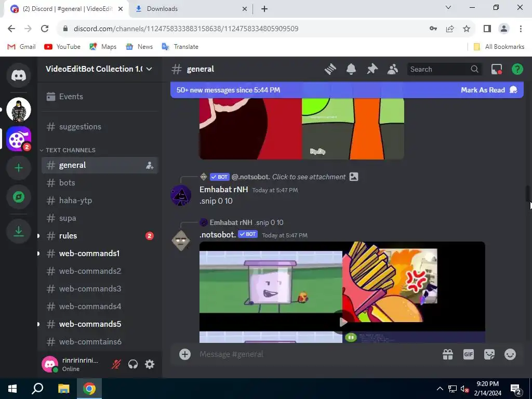Play the .notsobot video attachment
The image size is (532, 399).
point(343,322)
